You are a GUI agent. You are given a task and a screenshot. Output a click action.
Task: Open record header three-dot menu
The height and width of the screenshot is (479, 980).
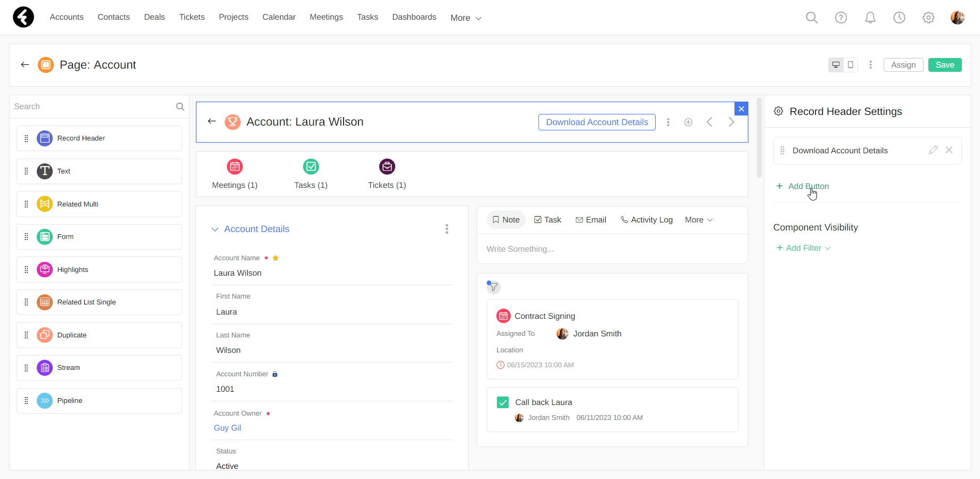pyautogui.click(x=668, y=122)
